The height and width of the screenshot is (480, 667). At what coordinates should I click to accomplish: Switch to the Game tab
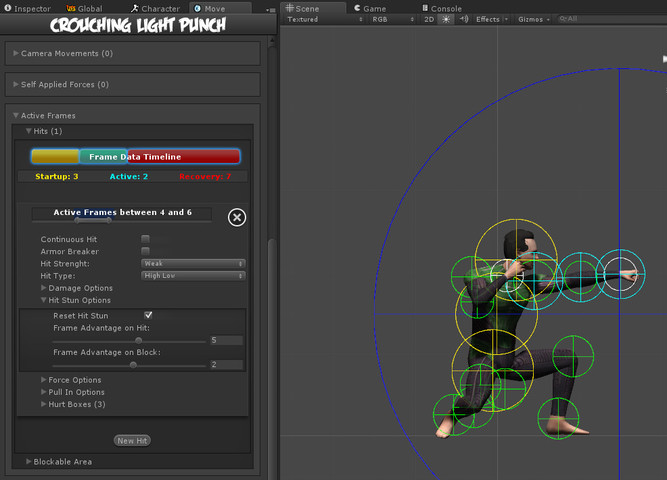pos(371,9)
